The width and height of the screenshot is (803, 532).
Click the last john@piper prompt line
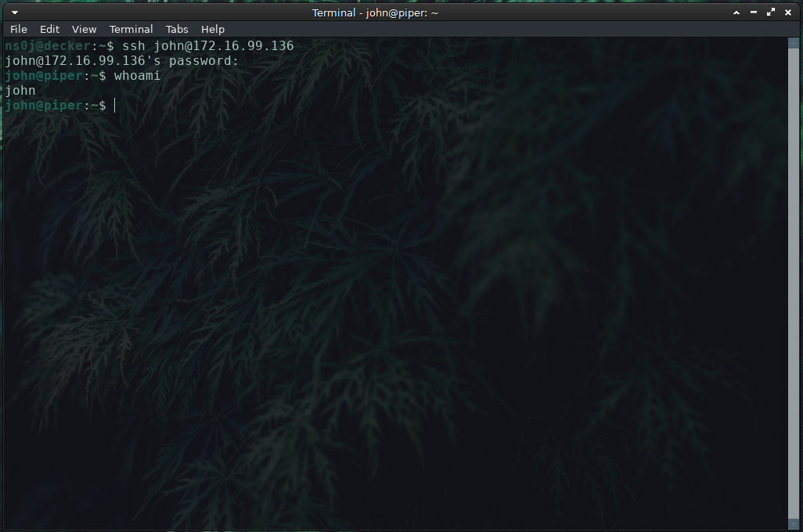(56, 106)
